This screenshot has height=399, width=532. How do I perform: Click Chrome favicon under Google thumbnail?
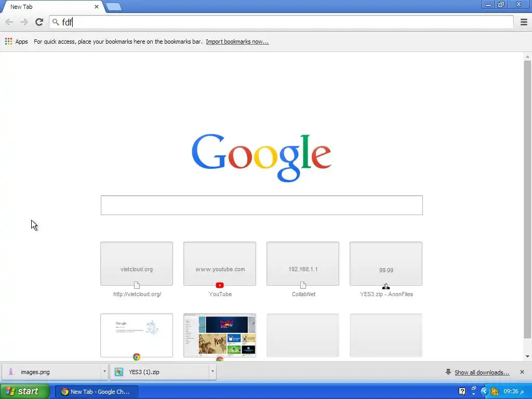tap(137, 356)
